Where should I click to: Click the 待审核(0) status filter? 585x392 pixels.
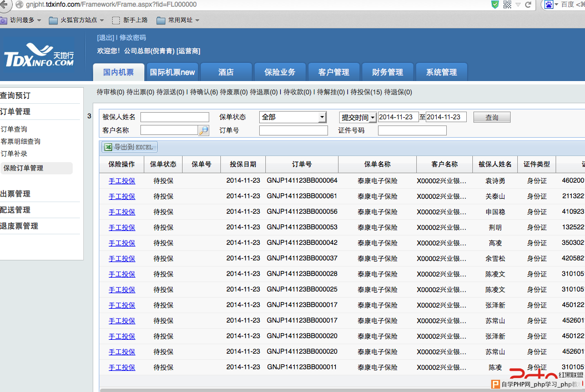click(x=110, y=92)
